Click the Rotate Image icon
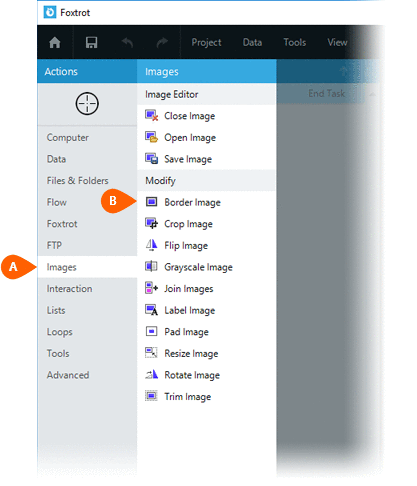The width and height of the screenshot is (417, 486). 151,375
